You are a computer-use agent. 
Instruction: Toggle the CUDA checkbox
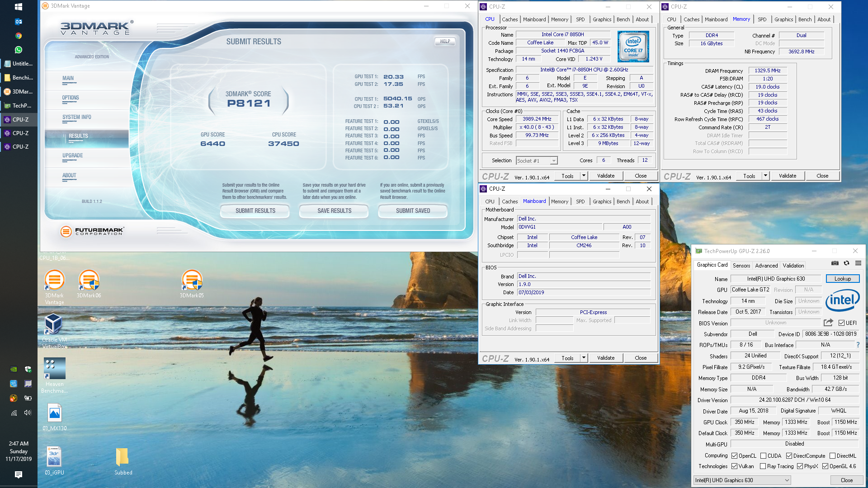tap(763, 456)
